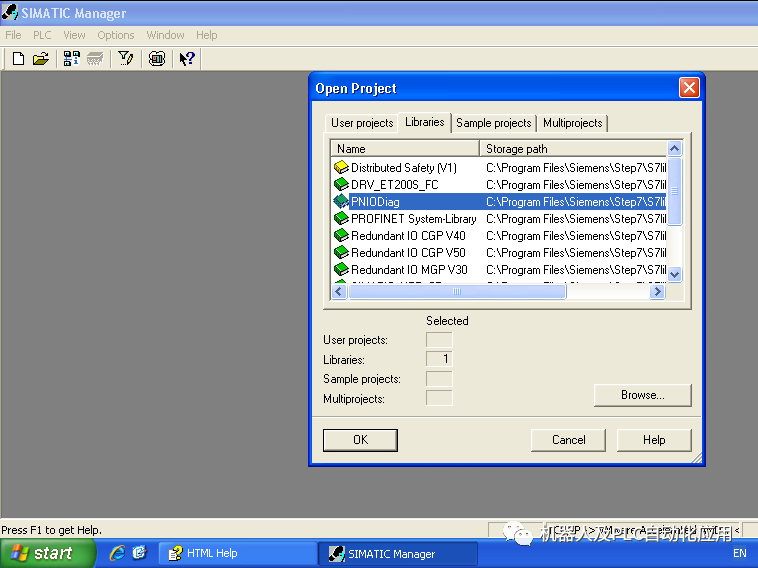Viewport: 758px width, 568px height.
Task: Select the Distributed Safety (V1) row
Action: pos(499,168)
